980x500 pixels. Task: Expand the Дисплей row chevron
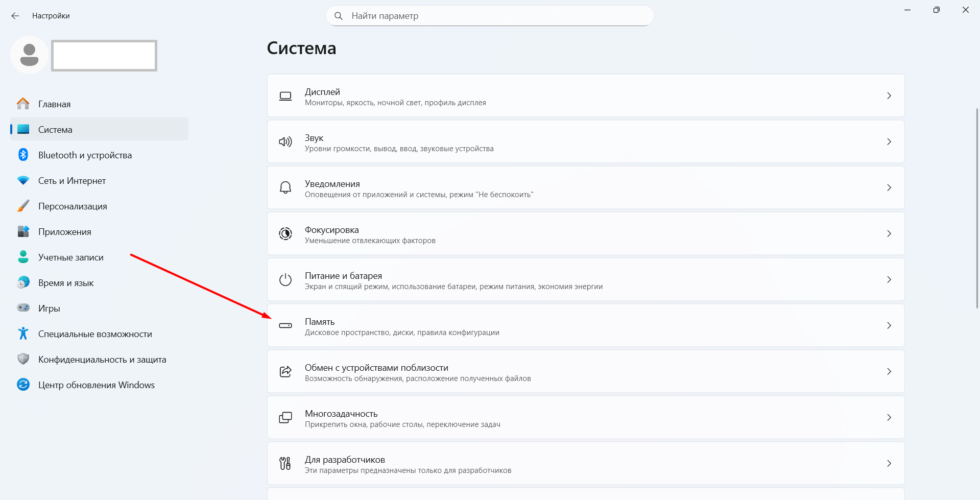[x=889, y=96]
